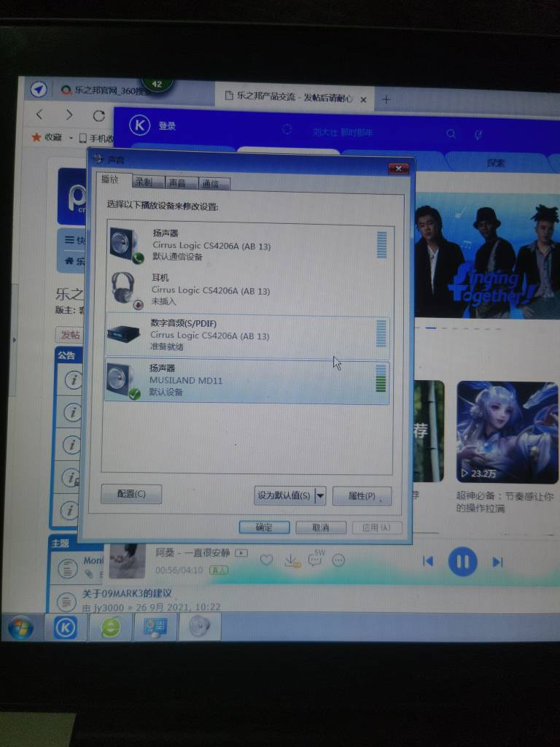Skip to the next track
The height and width of the screenshot is (747, 560).
(497, 562)
